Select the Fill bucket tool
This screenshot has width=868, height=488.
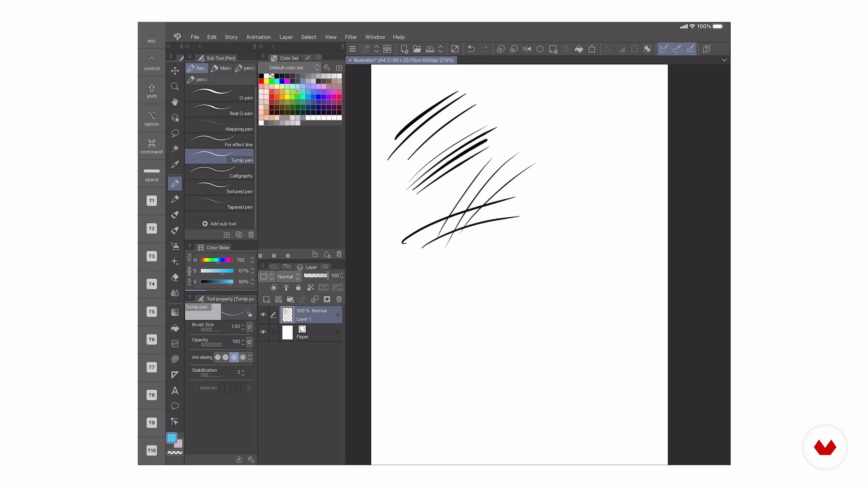click(x=175, y=328)
